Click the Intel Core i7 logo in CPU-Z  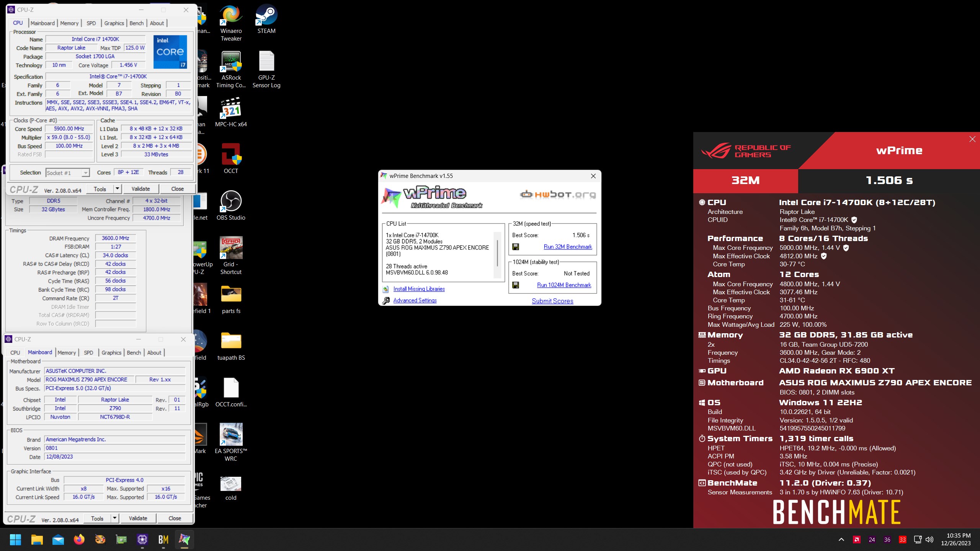click(x=170, y=52)
